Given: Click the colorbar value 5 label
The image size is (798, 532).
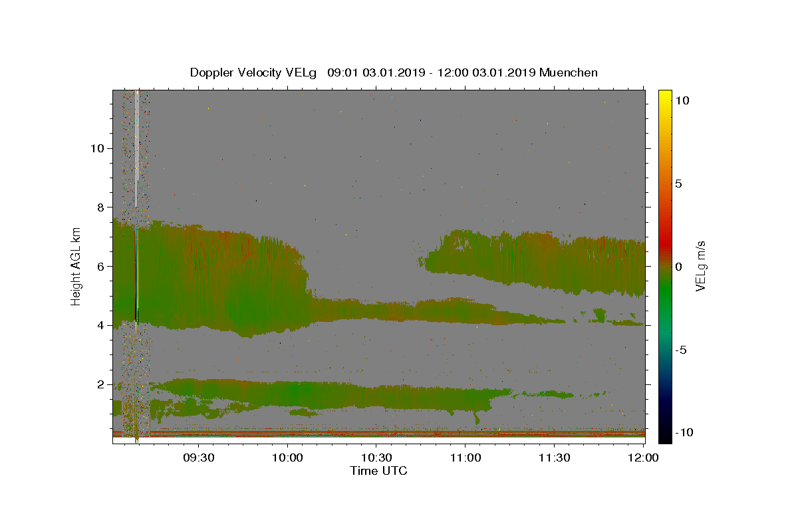Looking at the screenshot, I should pos(679,183).
